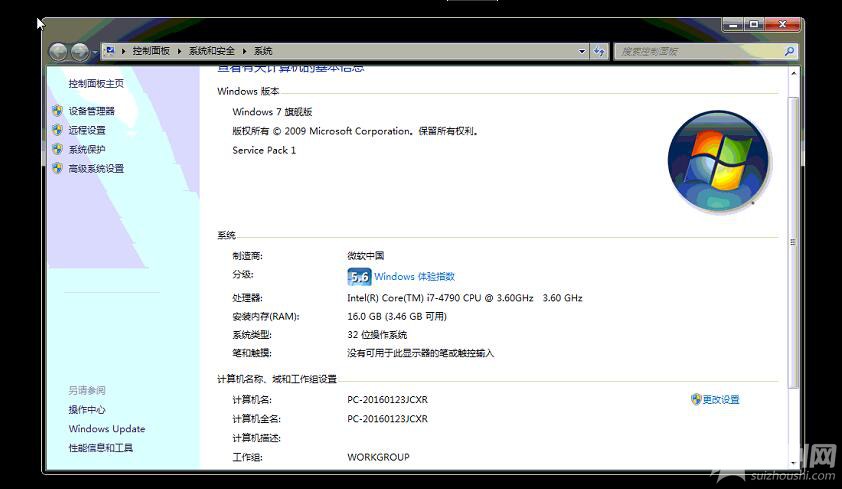Screen dimensions: 842x489
Task: Maximize the System window
Action: (x=754, y=24)
